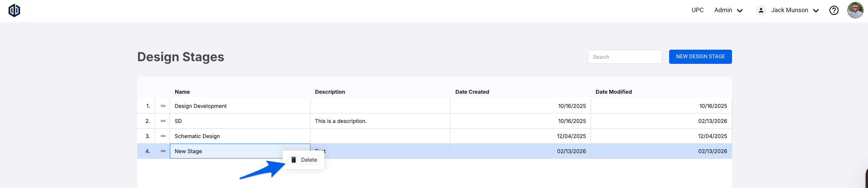The image size is (868, 188).
Task: Click the New Design Stage button
Action: [700, 57]
